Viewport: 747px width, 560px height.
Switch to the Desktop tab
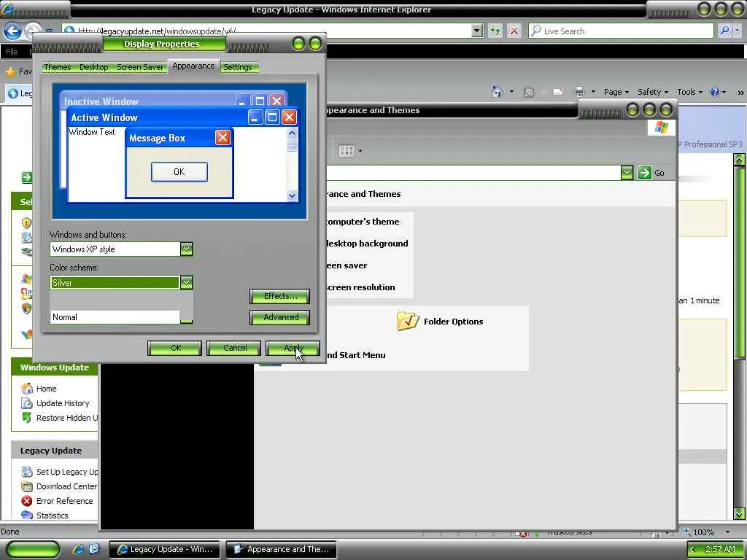(94, 67)
